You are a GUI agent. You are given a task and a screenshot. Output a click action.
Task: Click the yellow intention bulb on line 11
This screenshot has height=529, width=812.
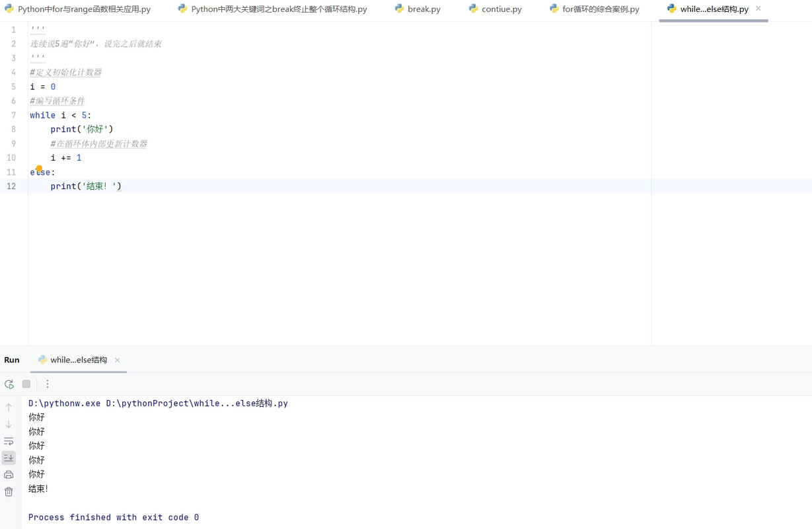tap(39, 169)
